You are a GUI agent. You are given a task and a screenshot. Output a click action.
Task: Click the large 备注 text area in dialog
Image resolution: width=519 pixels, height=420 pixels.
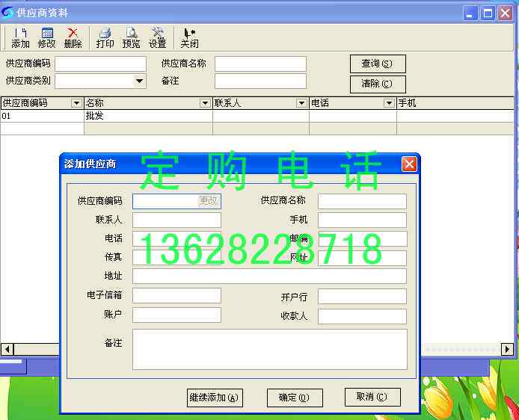point(270,349)
